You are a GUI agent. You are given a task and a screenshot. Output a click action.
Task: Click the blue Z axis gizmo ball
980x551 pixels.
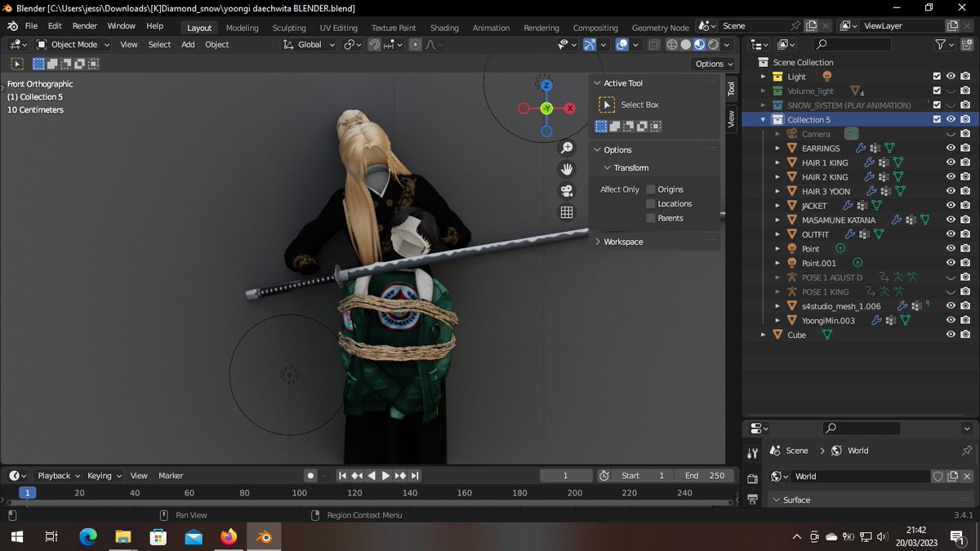[546, 85]
